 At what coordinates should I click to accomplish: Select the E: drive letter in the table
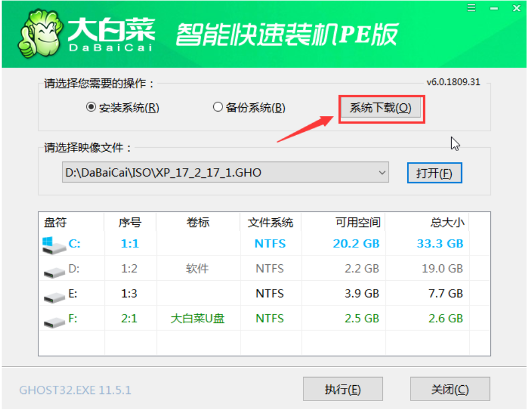(x=73, y=293)
